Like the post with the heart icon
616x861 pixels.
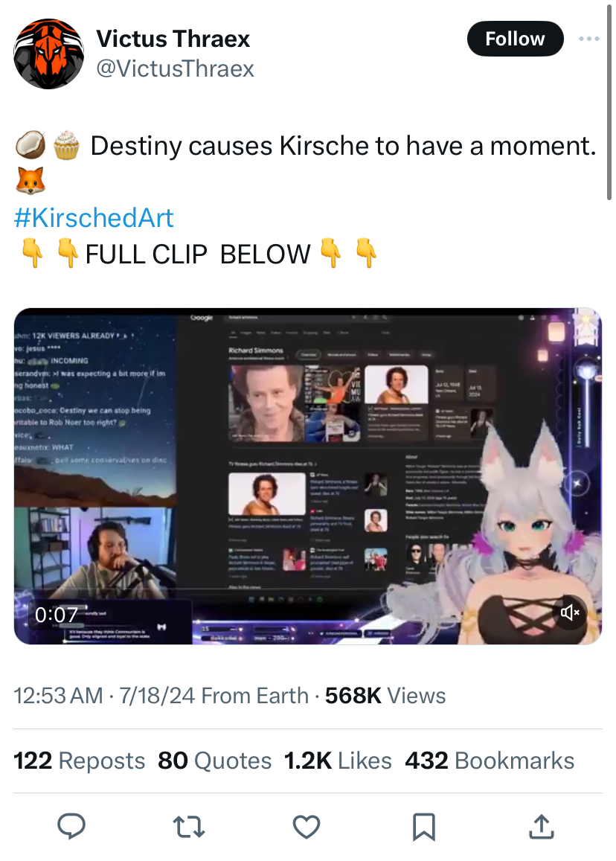[x=307, y=827]
